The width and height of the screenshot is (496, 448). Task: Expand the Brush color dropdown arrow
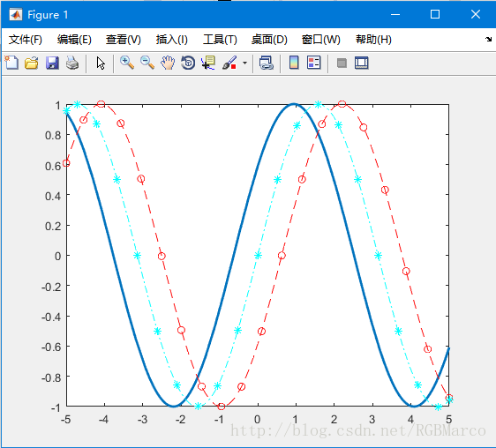(244, 63)
